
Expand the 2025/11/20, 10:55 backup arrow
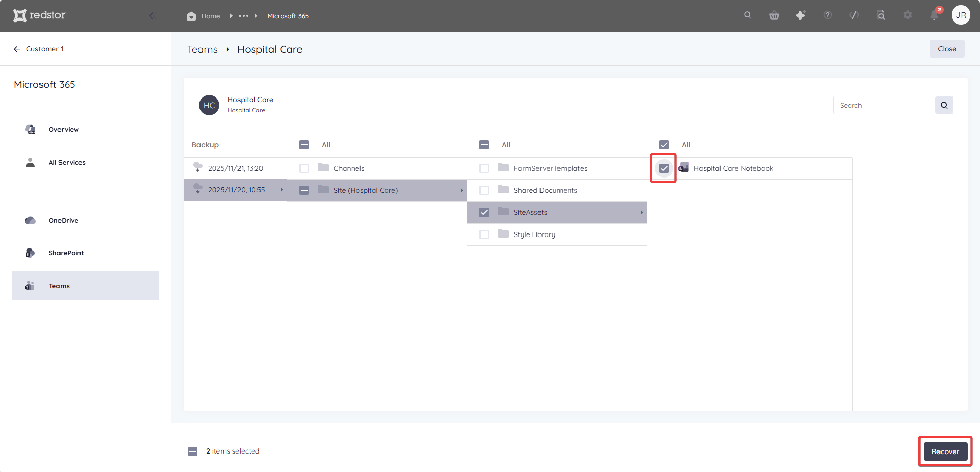(x=282, y=190)
